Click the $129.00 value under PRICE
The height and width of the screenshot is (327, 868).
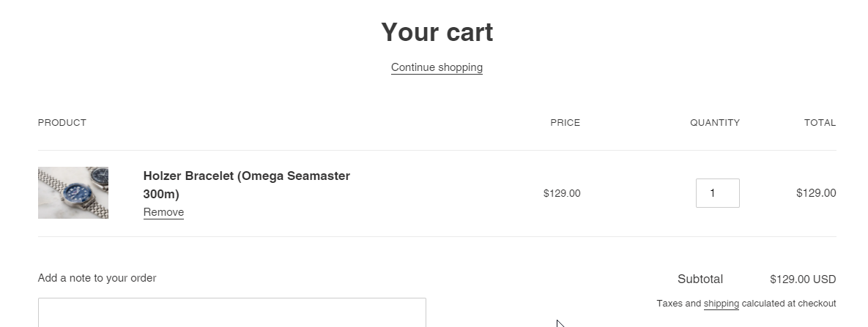pyautogui.click(x=562, y=194)
